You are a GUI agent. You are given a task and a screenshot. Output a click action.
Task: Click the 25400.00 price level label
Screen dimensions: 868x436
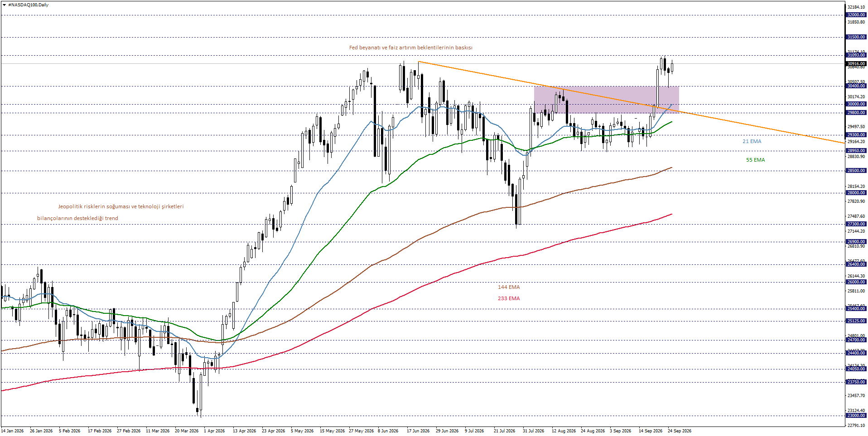coord(856,309)
